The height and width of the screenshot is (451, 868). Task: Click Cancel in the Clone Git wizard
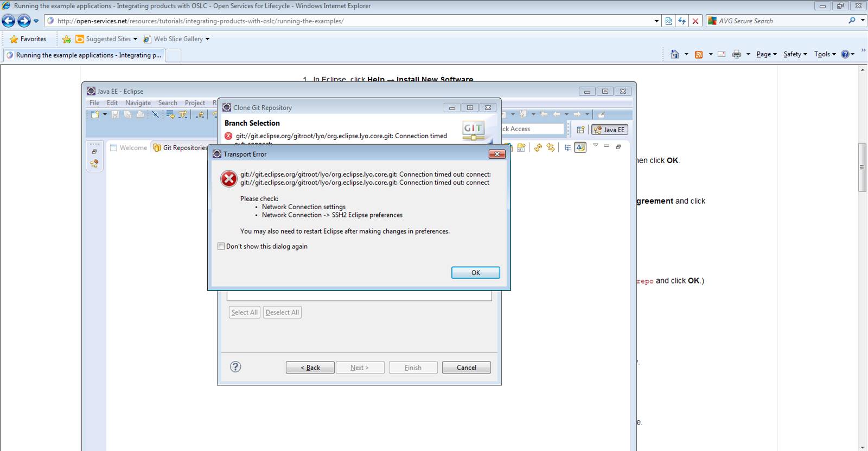click(467, 368)
